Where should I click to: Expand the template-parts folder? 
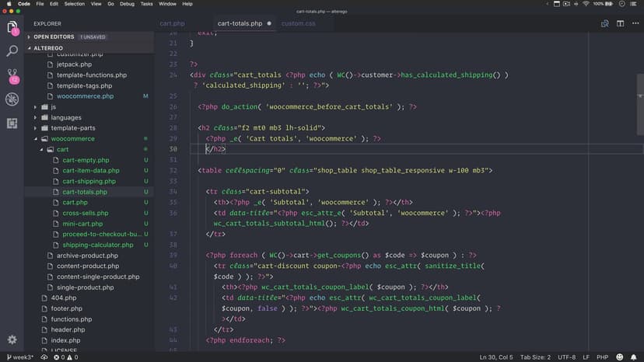coord(73,128)
